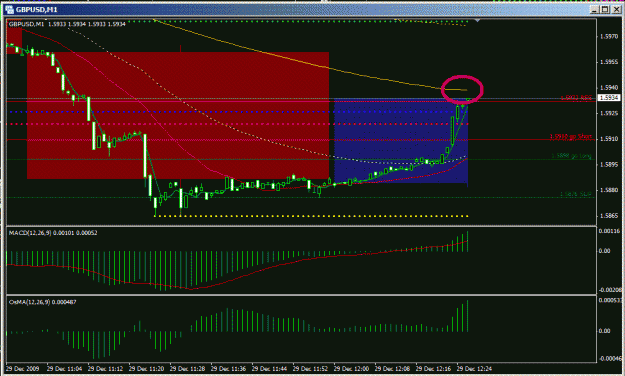
Task: Click the GBPUSD,M1 OHLC header in chart
Action: (67, 24)
